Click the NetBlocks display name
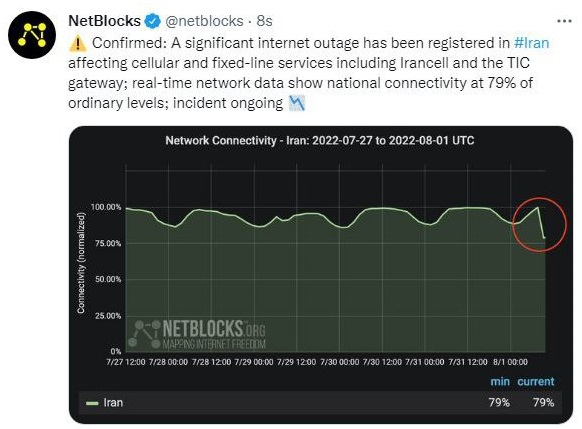 click(x=104, y=21)
